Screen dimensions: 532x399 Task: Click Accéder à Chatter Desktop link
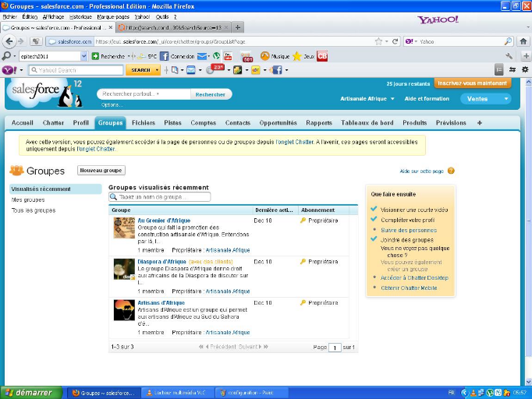pyautogui.click(x=415, y=277)
